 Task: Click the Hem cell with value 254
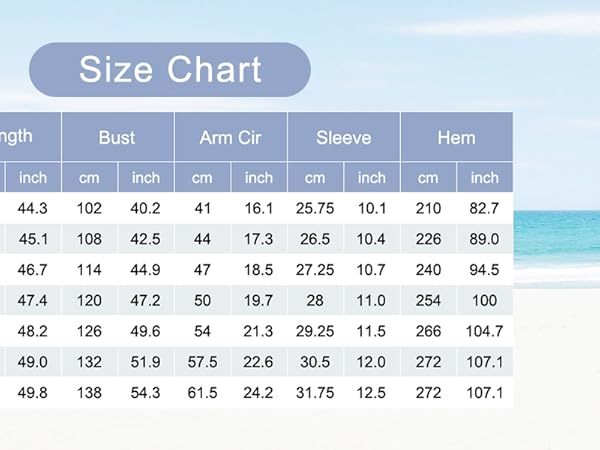point(429,300)
